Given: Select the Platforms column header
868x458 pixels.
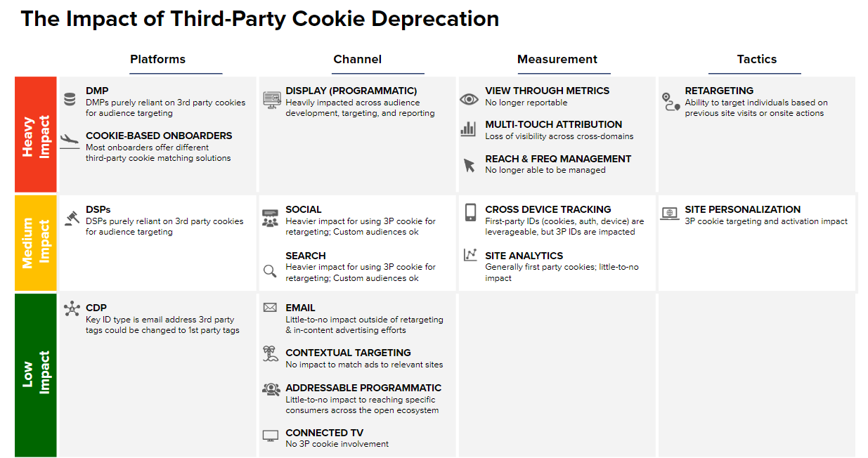Looking at the screenshot, I should pyautogui.click(x=158, y=60).
